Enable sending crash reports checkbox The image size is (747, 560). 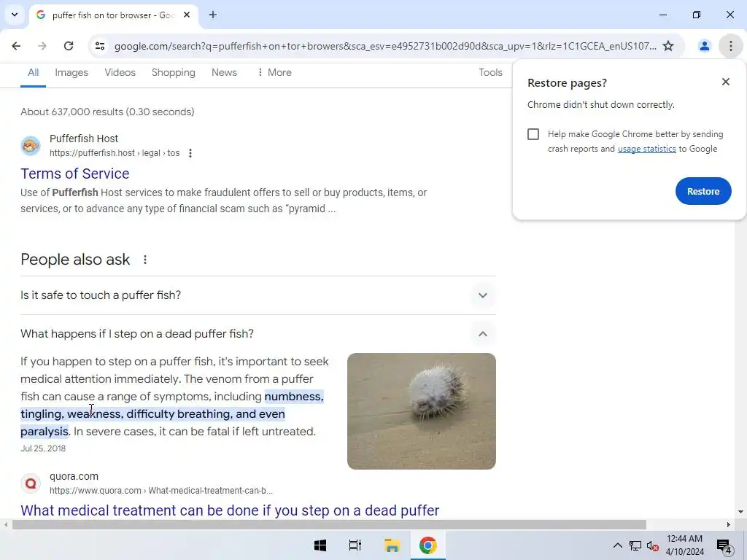tap(533, 134)
